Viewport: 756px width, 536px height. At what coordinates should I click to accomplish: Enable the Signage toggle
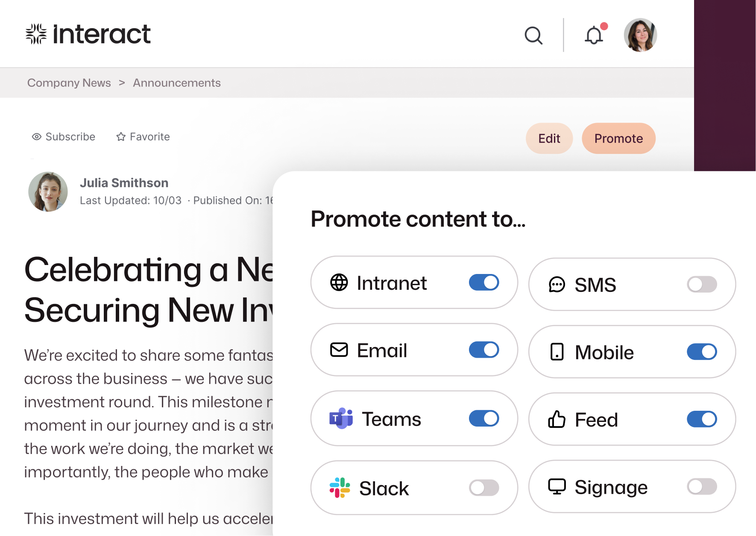coord(702,486)
